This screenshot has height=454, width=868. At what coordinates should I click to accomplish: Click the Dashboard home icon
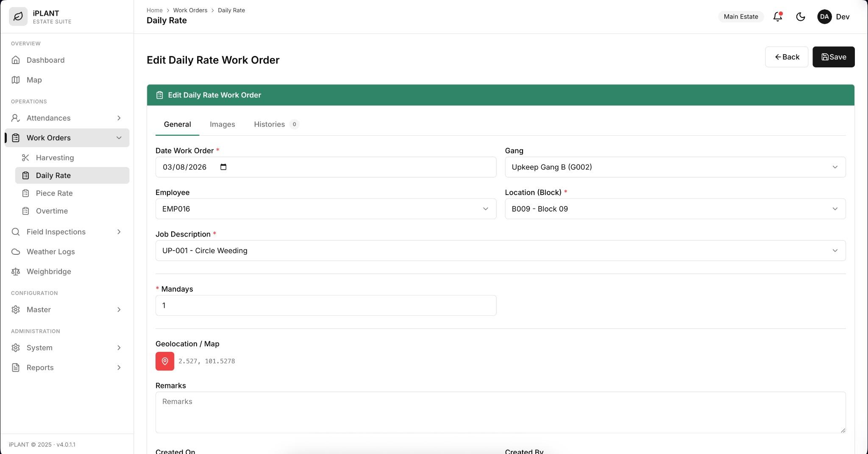coord(16,60)
